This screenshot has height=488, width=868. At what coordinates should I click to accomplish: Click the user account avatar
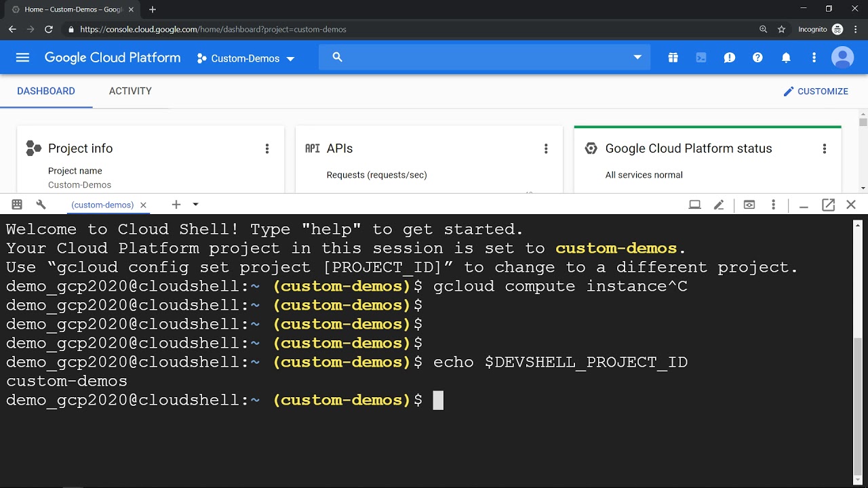tap(842, 58)
